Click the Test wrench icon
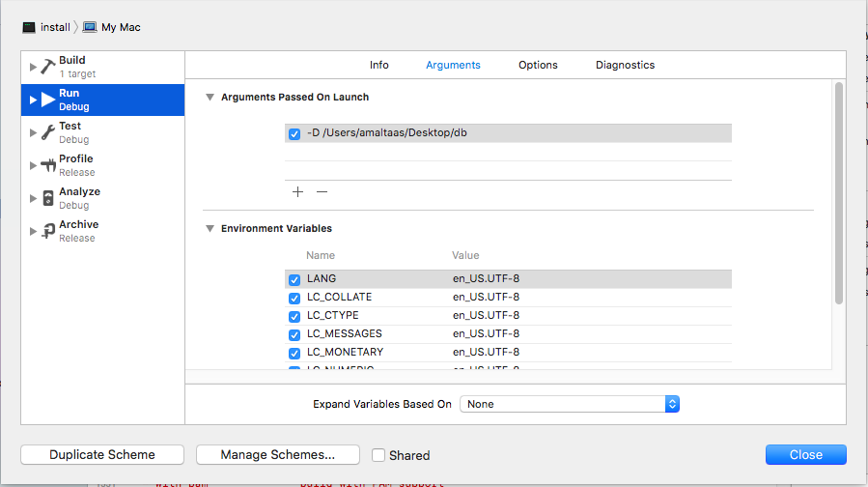The width and height of the screenshot is (868, 487). click(48, 132)
